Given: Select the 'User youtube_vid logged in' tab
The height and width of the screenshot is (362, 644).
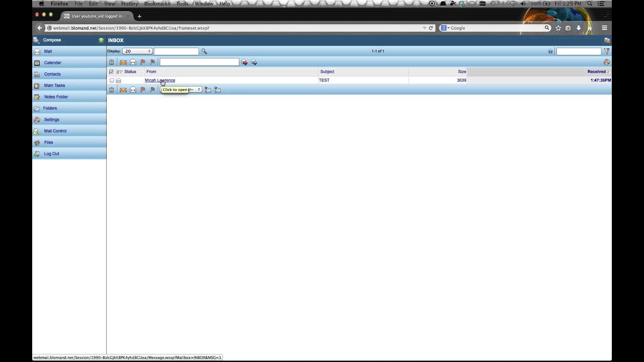Looking at the screenshot, I should point(97,16).
